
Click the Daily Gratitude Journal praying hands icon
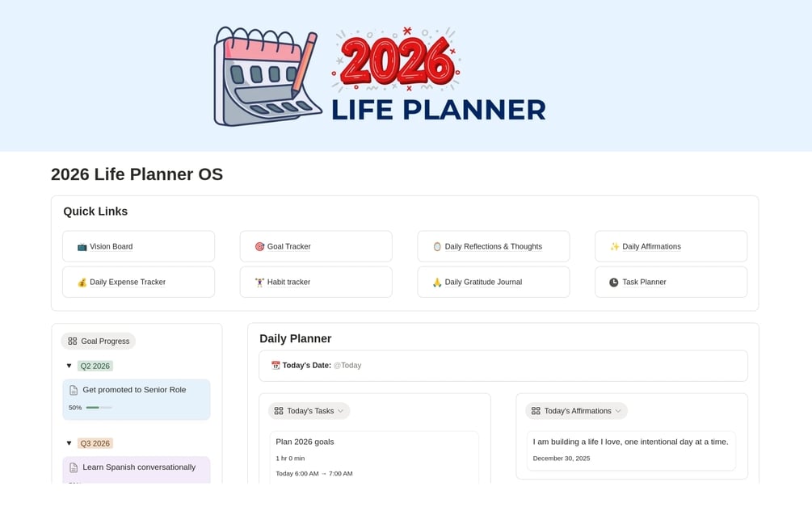coord(437,283)
